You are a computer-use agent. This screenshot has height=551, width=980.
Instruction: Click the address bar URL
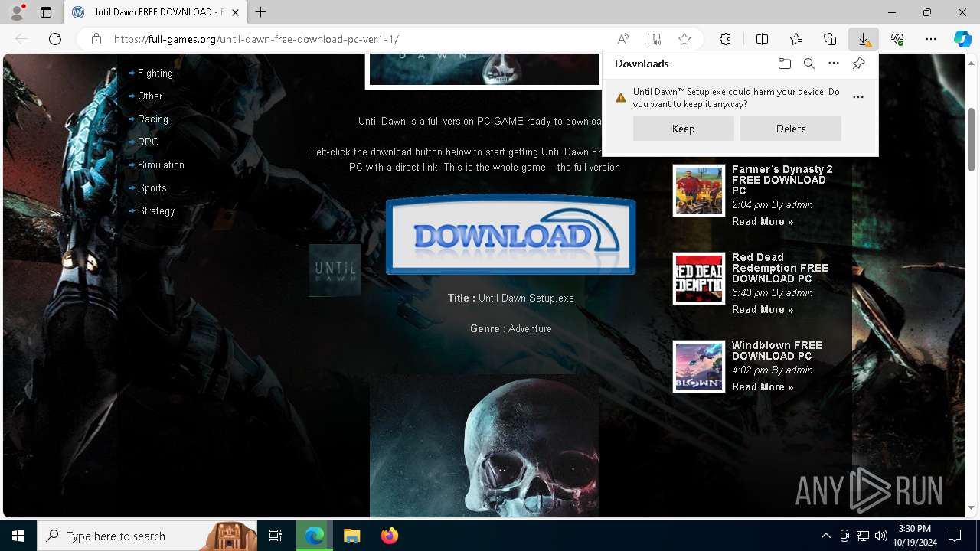(x=256, y=39)
